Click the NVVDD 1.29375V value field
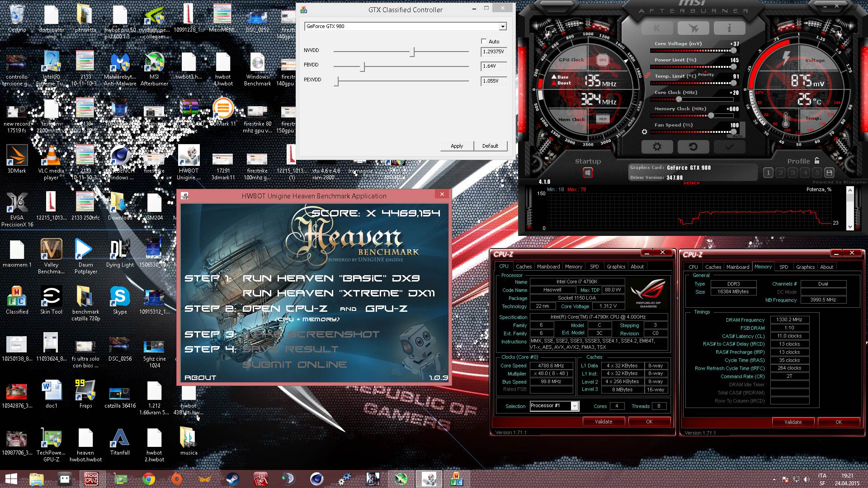868x488 pixels. 494,52
